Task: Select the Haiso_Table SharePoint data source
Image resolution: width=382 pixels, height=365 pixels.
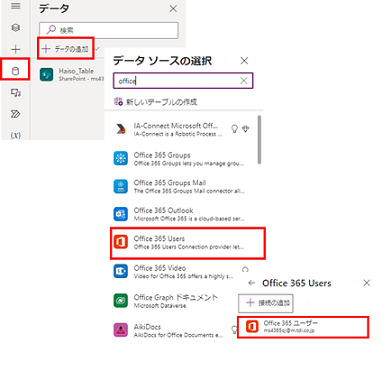Action: 72,74
